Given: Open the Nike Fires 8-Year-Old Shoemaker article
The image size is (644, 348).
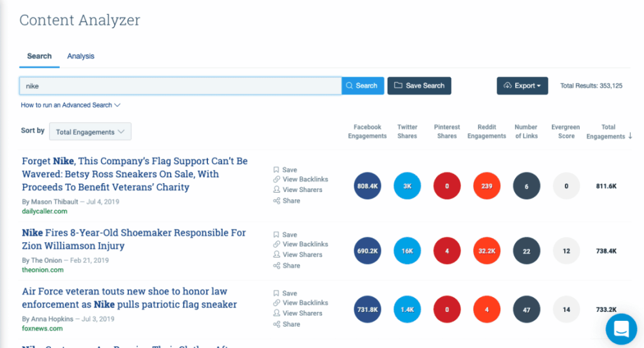Looking at the screenshot, I should (x=133, y=239).
